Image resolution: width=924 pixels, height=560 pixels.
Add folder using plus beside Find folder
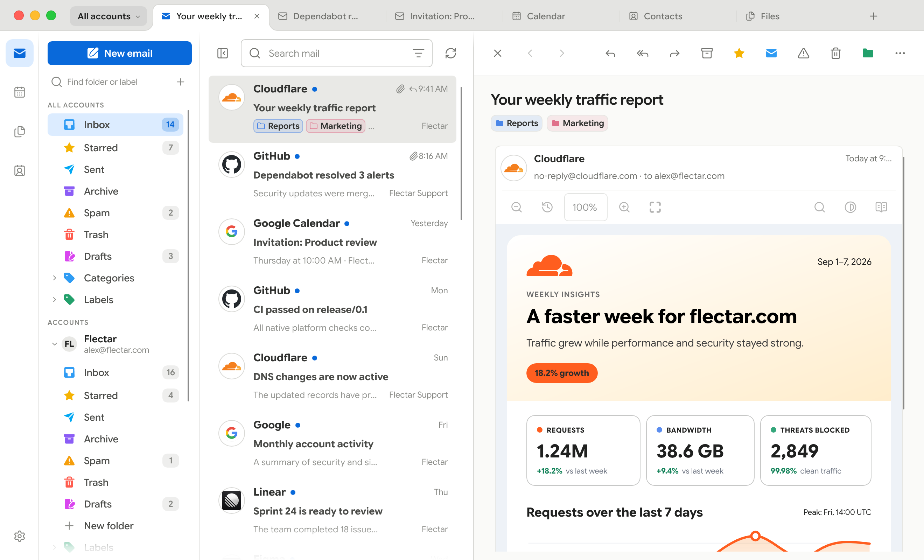pyautogui.click(x=180, y=82)
